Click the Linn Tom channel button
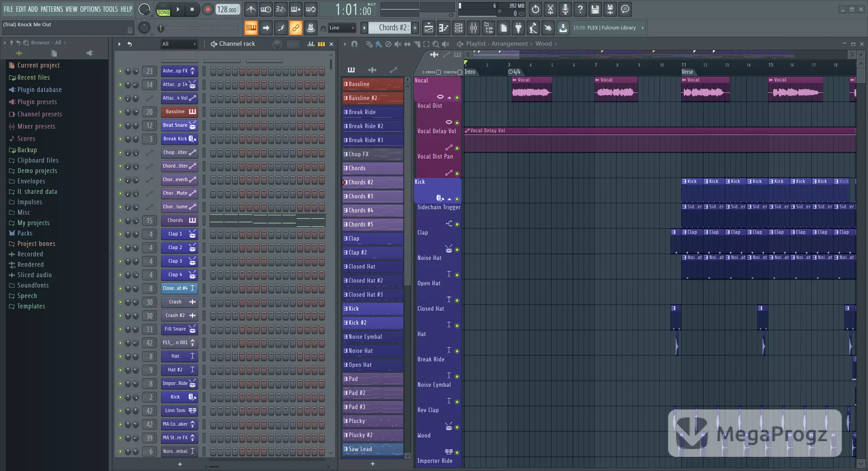Viewport: 868px width, 471px height. (x=179, y=410)
